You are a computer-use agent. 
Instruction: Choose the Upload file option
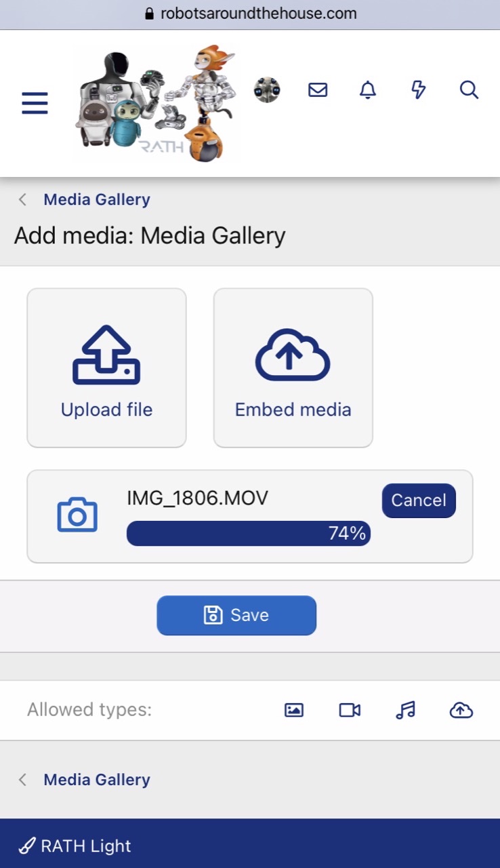pyautogui.click(x=106, y=368)
